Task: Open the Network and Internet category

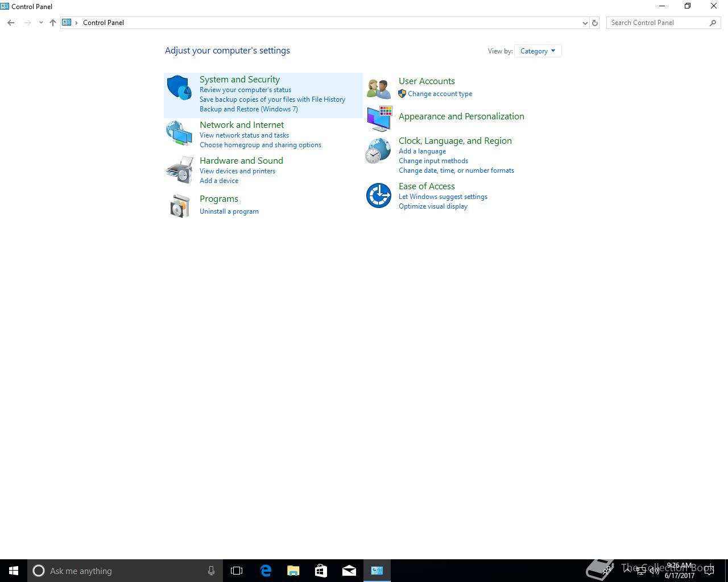Action: coord(242,125)
